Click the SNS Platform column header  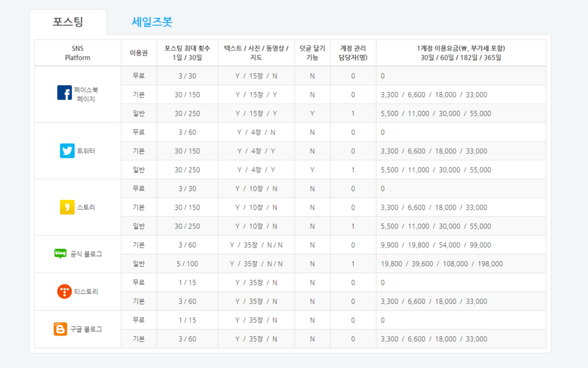pos(78,53)
